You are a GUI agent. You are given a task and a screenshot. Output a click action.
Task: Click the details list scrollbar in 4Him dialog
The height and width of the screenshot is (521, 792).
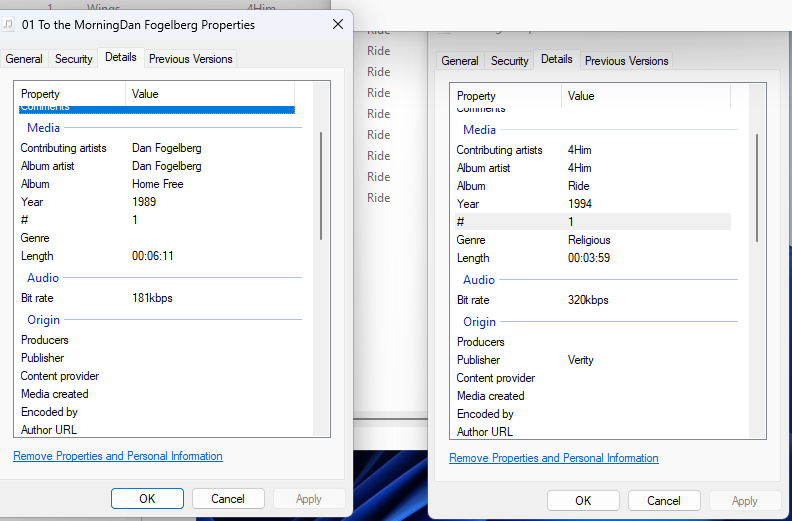pos(757,188)
